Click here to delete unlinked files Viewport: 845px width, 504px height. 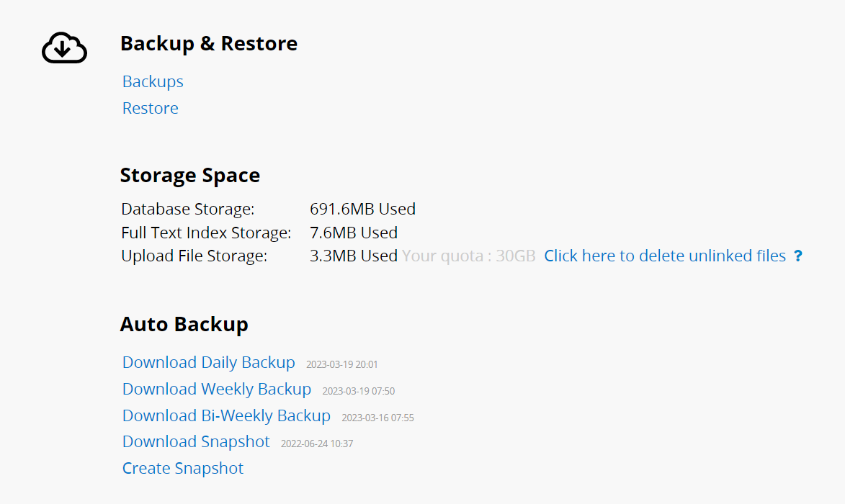(x=665, y=256)
